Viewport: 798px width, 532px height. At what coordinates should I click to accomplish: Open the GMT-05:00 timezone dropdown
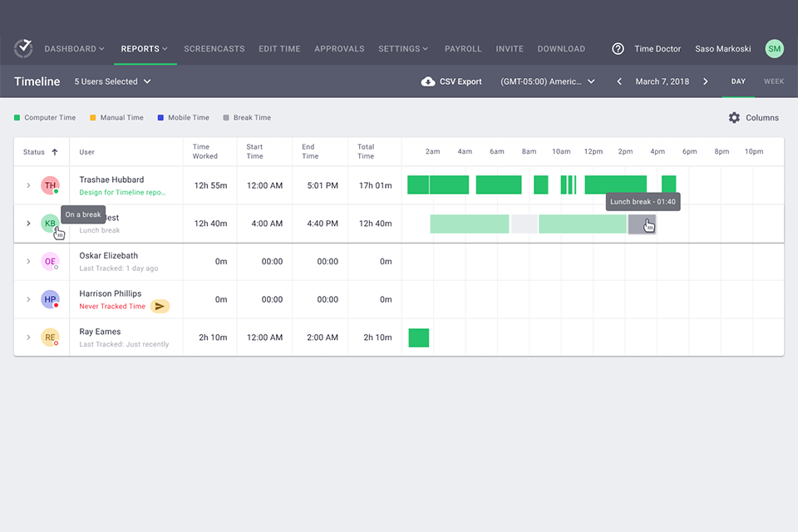pyautogui.click(x=548, y=81)
